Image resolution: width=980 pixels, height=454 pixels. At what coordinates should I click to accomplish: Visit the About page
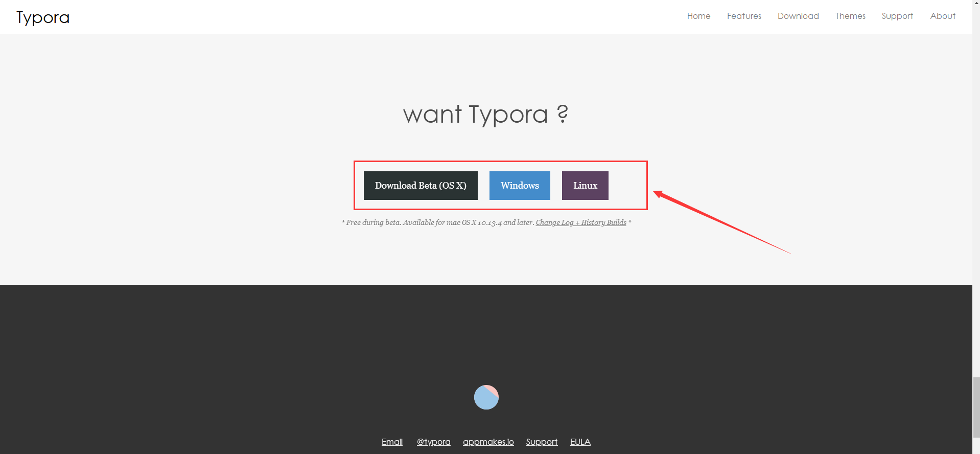coord(943,16)
